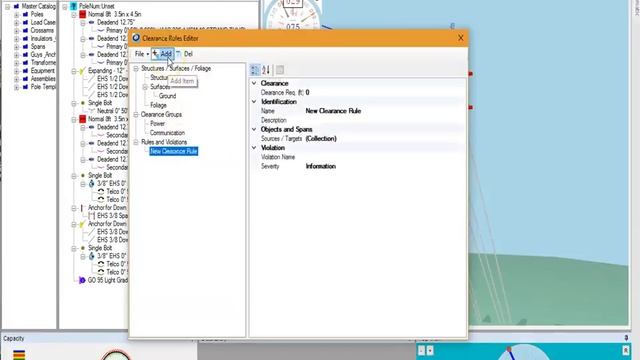This screenshot has height=360, width=640.
Task: Select the 'New Clearance Rule' tree item
Action: pos(173,151)
